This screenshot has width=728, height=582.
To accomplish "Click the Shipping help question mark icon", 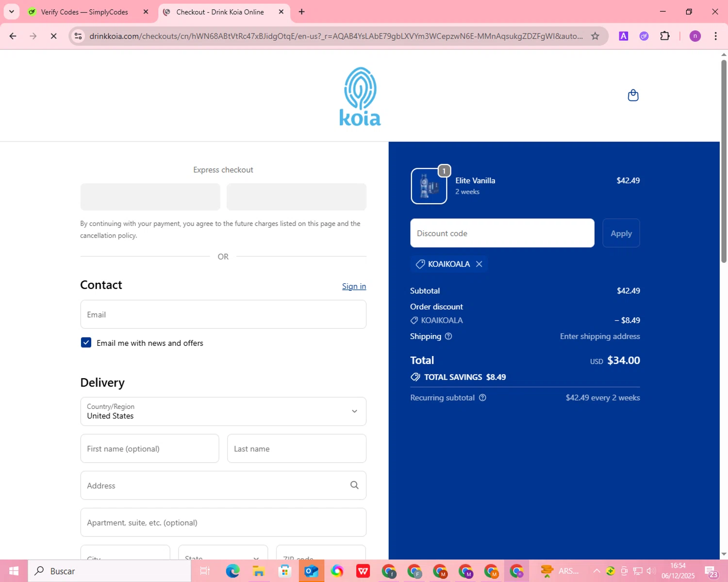I will tap(448, 336).
